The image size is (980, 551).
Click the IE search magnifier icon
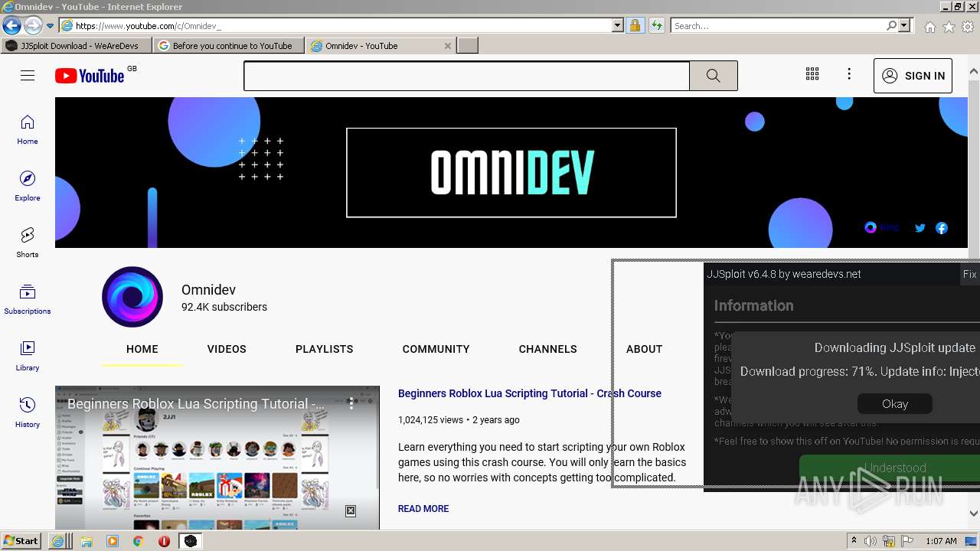point(891,26)
